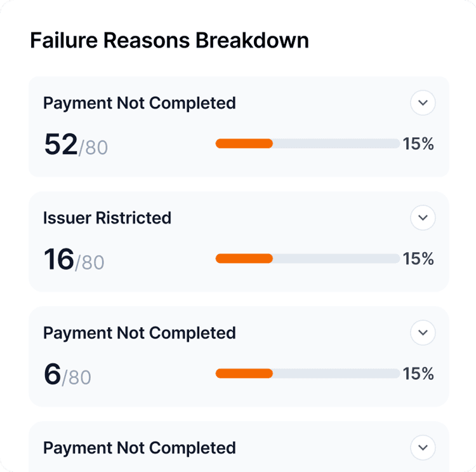Click gray unfilled track of bar beside 52/80
Screen dimensions: 476x472
pyautogui.click(x=336, y=144)
